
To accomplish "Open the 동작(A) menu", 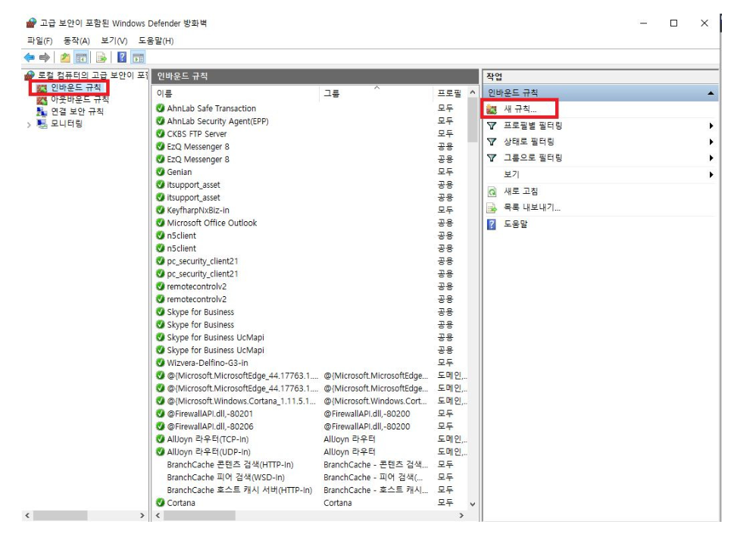I will 77,41.
